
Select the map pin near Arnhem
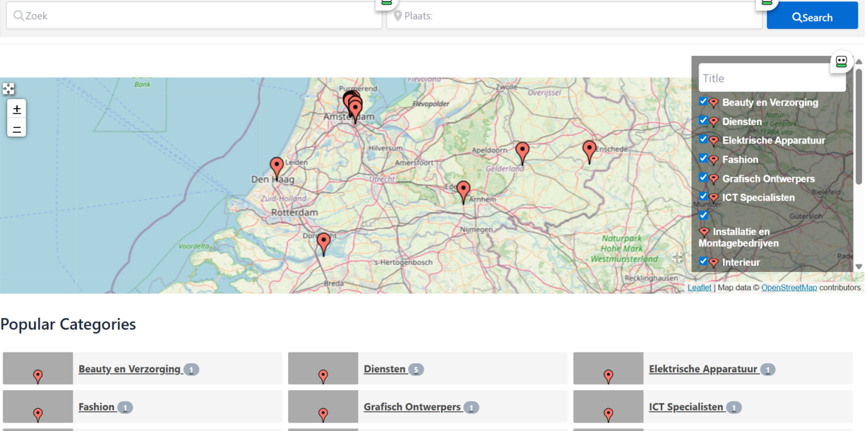(x=463, y=191)
